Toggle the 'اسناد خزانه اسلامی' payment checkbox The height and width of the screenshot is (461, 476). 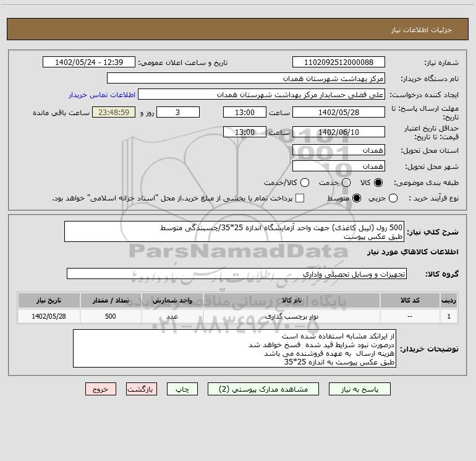coord(300,198)
